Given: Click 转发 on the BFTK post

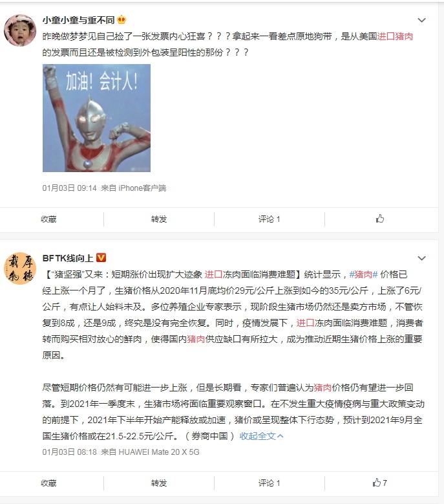Looking at the screenshot, I should point(159,483).
